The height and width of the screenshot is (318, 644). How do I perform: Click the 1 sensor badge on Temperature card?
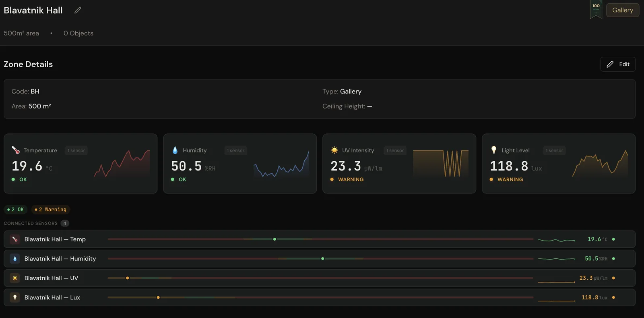click(76, 150)
